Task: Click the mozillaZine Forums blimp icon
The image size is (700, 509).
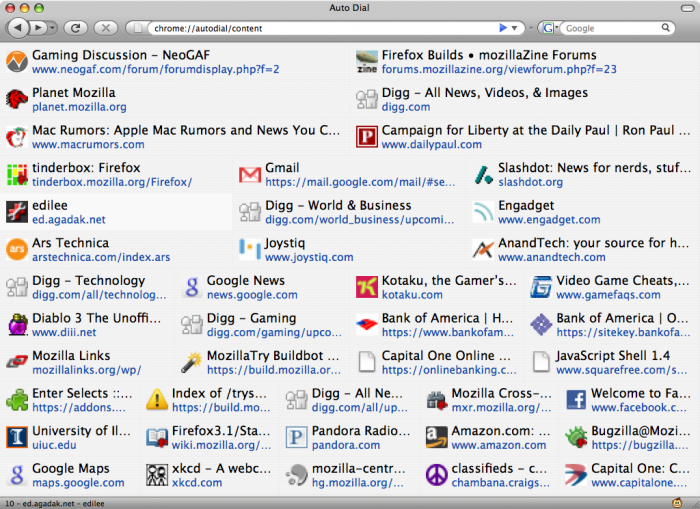Action: [x=367, y=62]
